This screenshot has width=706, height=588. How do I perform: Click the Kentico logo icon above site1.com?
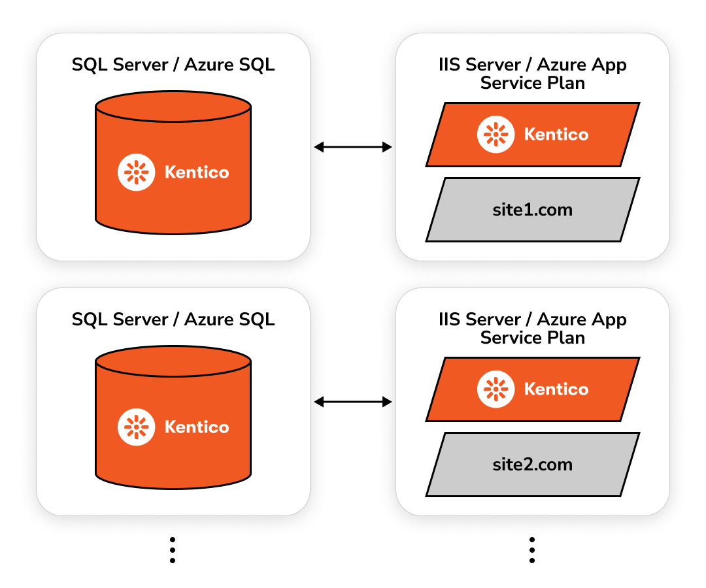point(496,135)
